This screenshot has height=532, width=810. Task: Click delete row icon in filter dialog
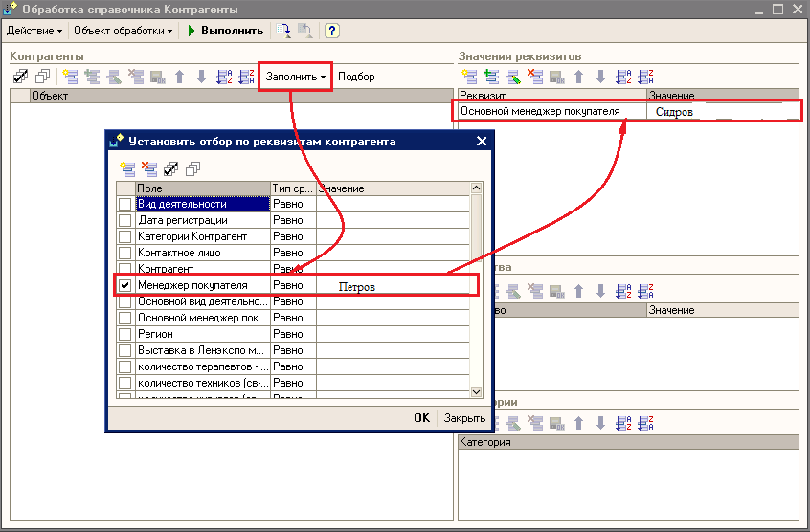(148, 169)
